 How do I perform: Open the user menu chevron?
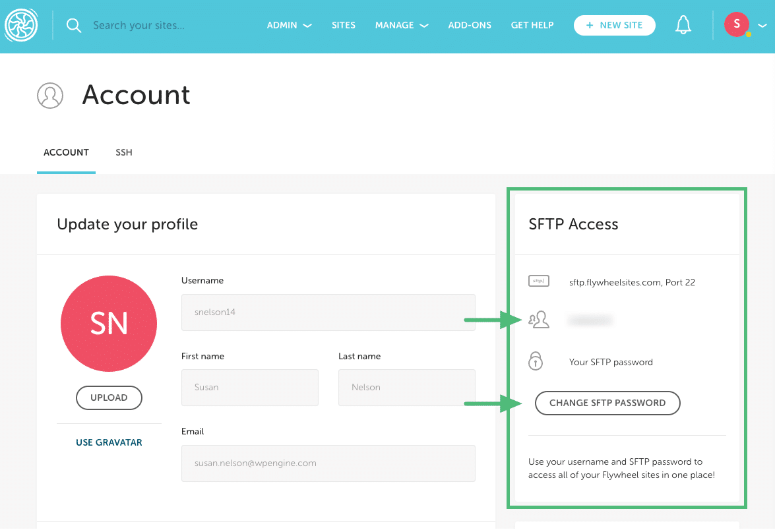(762, 25)
